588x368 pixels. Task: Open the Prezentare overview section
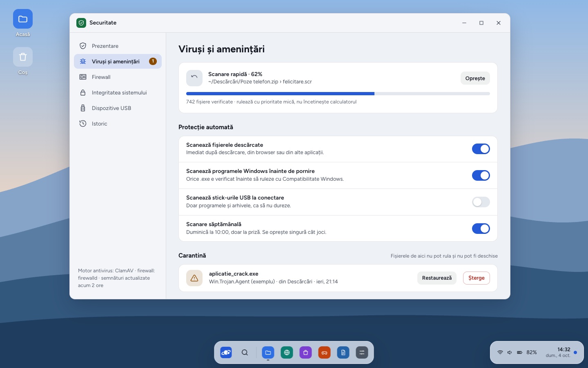(x=118, y=46)
